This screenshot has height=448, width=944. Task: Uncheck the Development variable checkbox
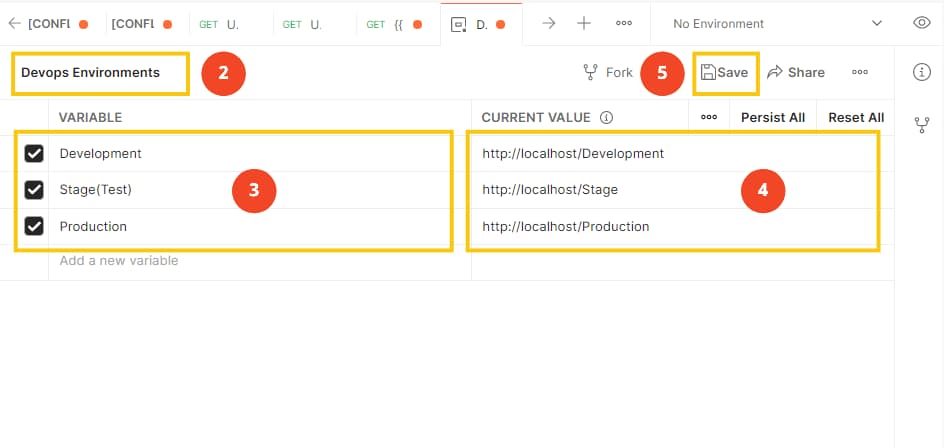[x=34, y=154]
